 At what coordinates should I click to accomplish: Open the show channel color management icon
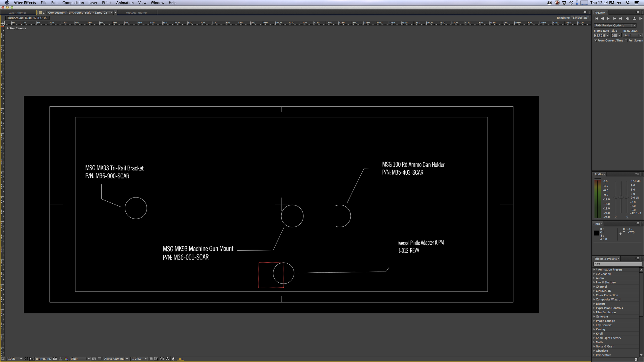[x=66, y=359]
